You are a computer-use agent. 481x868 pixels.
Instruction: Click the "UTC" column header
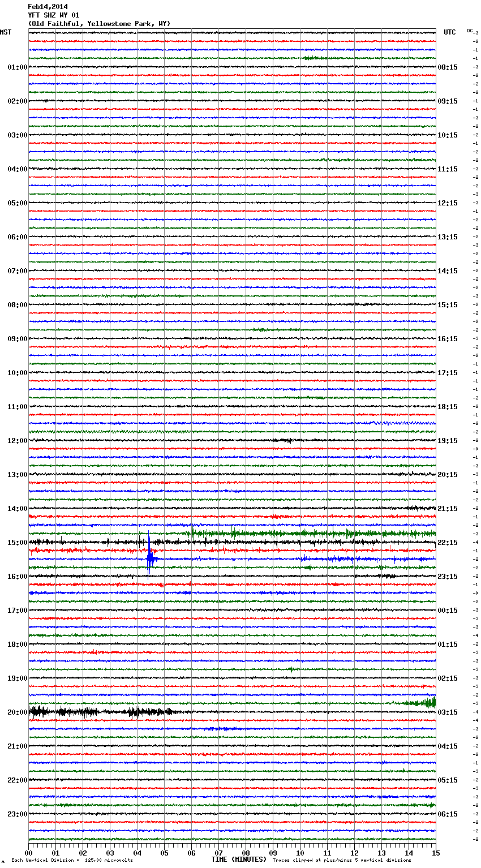coord(450,32)
